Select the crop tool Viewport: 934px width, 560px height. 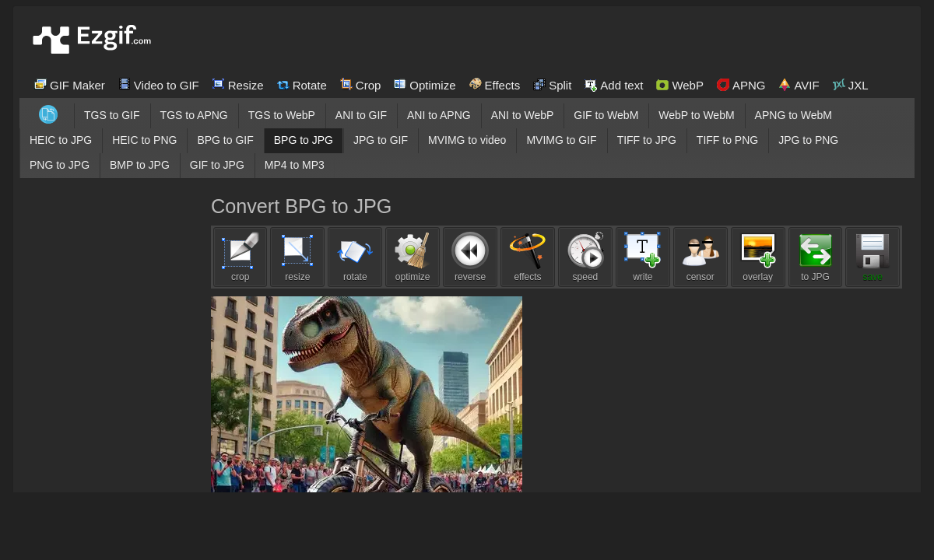point(240,257)
